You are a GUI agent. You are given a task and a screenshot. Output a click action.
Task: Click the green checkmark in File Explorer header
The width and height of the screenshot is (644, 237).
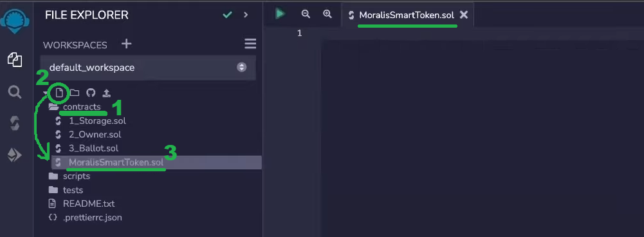pyautogui.click(x=227, y=15)
